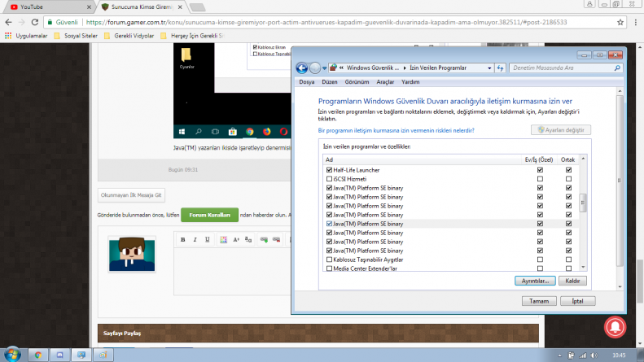Click the program list scrollbar thumb
The width and height of the screenshot is (644, 362).
[x=583, y=203]
